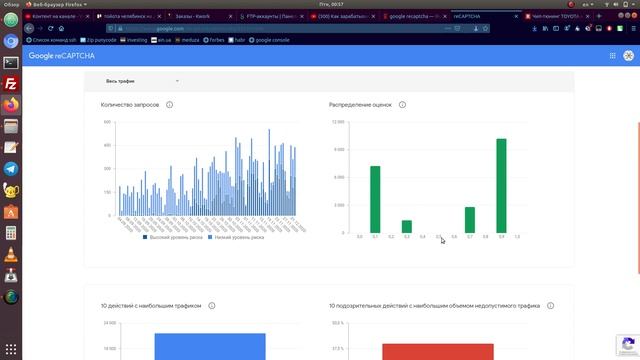The width and height of the screenshot is (640, 360).
Task: Click the green extension icon in toolbar
Action: (x=620, y=29)
